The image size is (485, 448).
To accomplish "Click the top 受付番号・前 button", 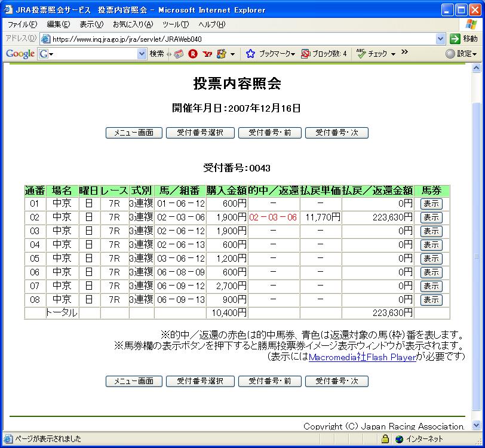I will 270,133.
